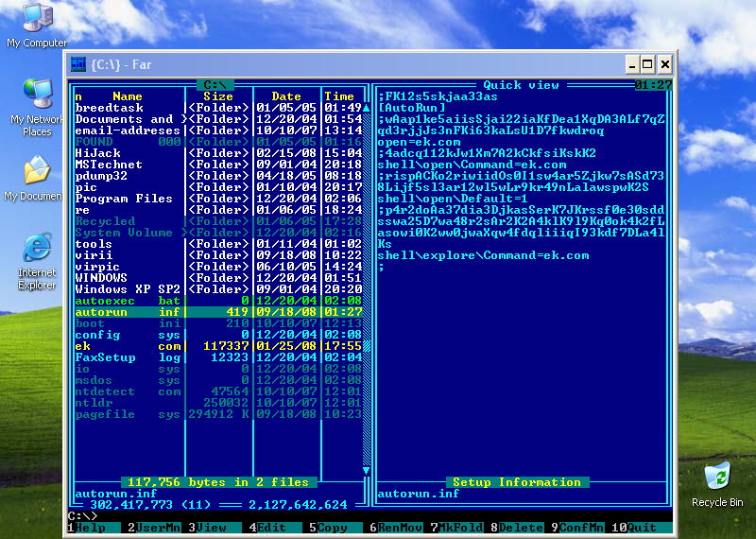Select the autoexec bat file
Viewport: 756px width, 539px height.
coord(218,301)
